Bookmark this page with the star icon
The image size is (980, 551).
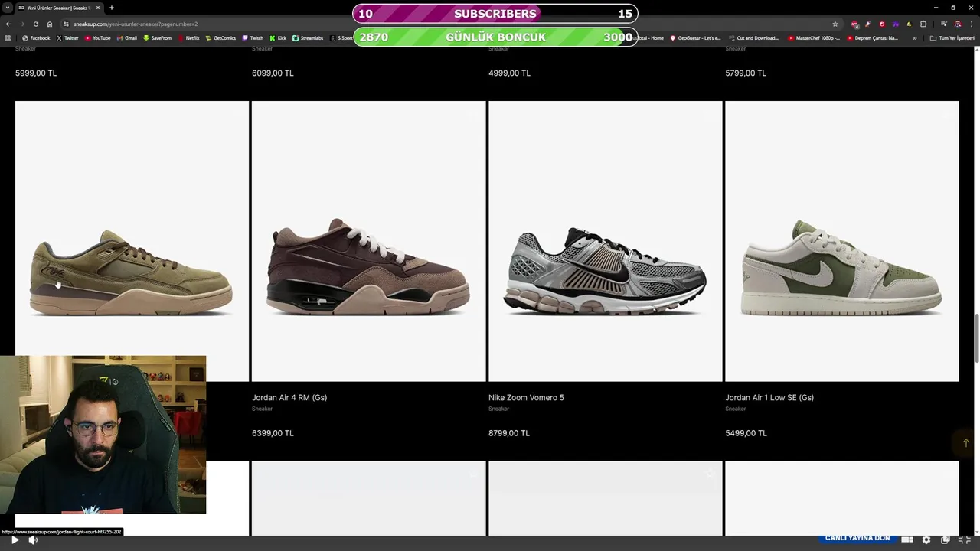click(x=835, y=24)
